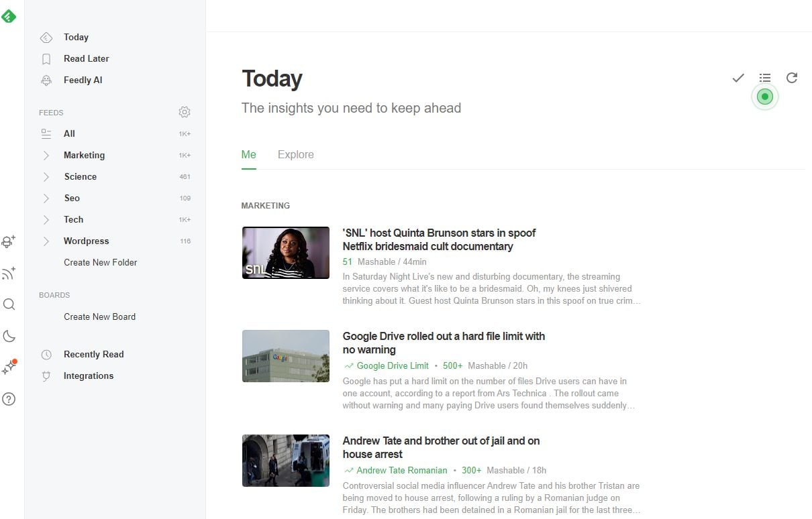Switch to the Explore tab
Image resolution: width=812 pixels, height=519 pixels.
tap(295, 155)
